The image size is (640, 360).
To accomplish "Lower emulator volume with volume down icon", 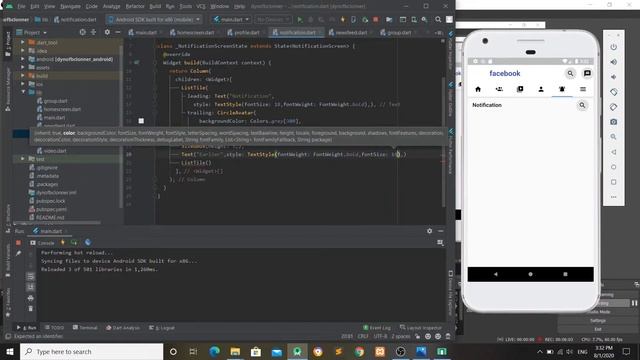I will 613,77.
